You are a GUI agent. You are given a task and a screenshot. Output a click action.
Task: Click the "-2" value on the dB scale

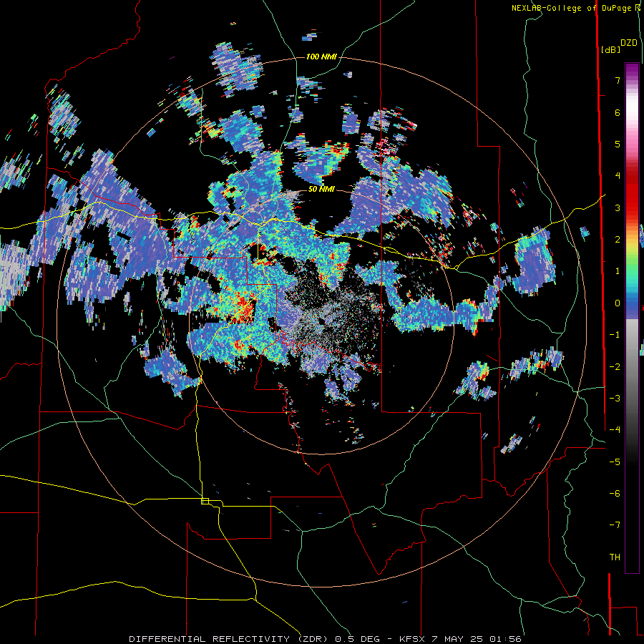pos(615,366)
